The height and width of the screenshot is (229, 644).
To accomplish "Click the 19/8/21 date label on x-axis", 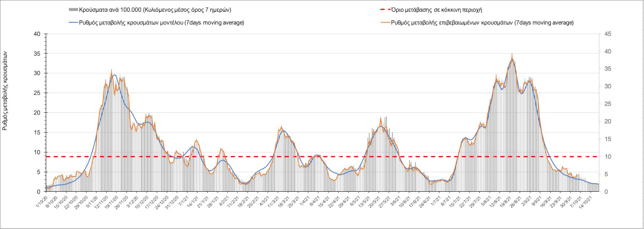I will tap(506, 202).
